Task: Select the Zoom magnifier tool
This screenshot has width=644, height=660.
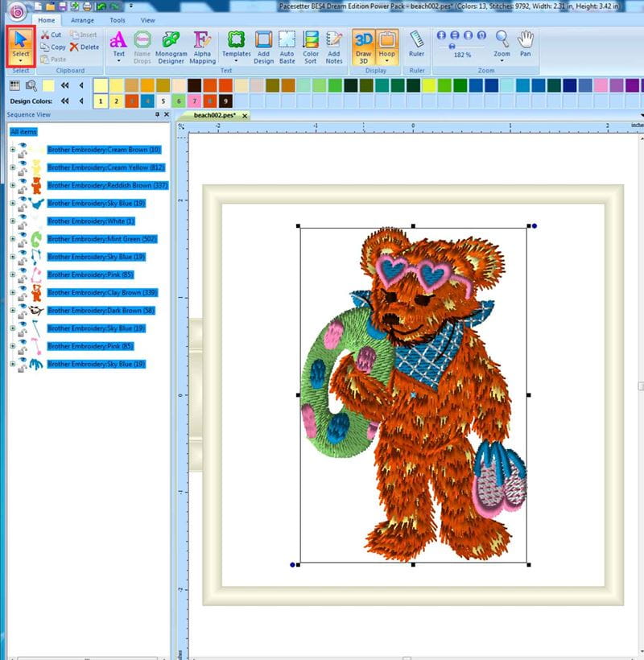Action: point(502,43)
